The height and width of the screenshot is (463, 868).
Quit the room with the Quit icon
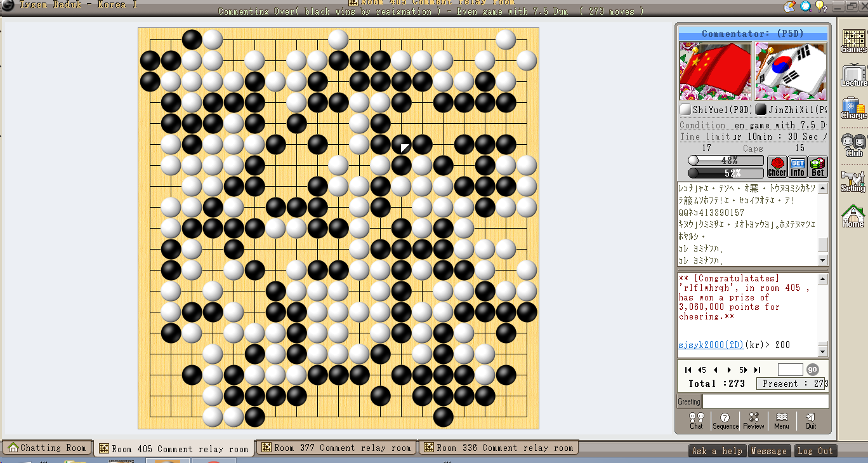pyautogui.click(x=811, y=421)
